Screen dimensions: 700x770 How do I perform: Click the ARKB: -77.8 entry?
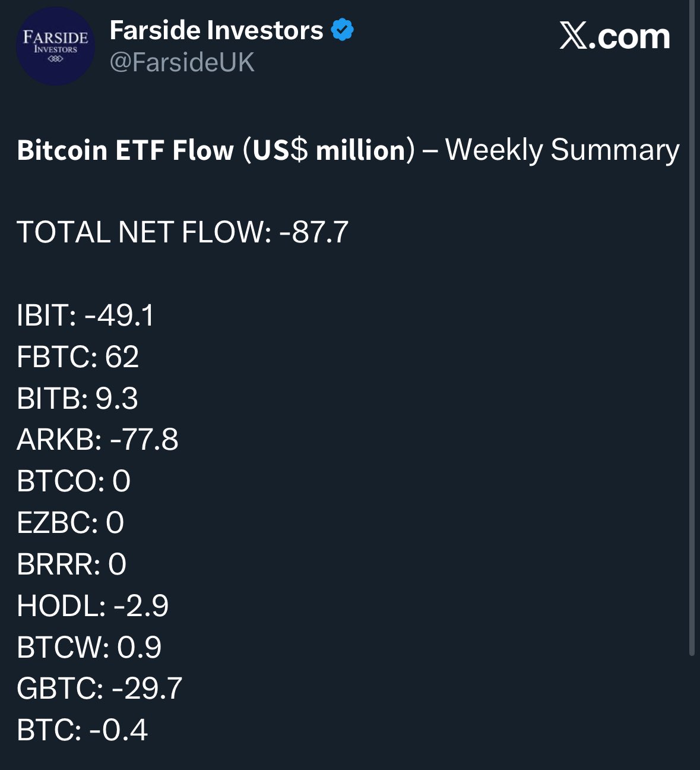coord(97,440)
